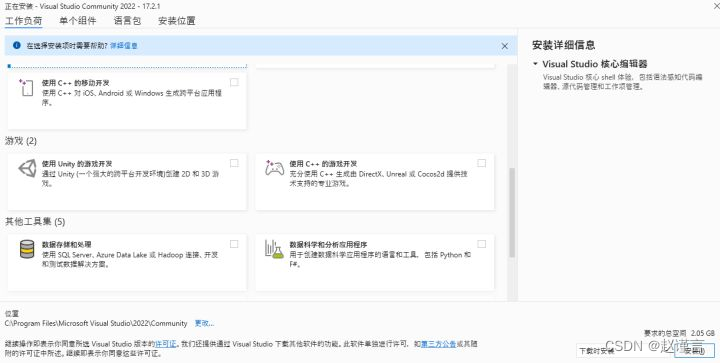Click the workloads list vertical scrollbar thumb
720x363 pixels.
512,212
